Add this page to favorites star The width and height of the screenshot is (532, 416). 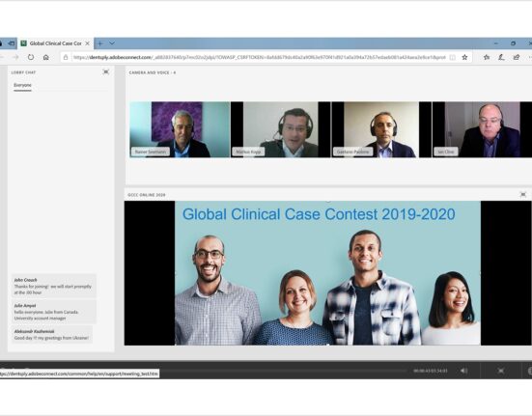(x=464, y=57)
